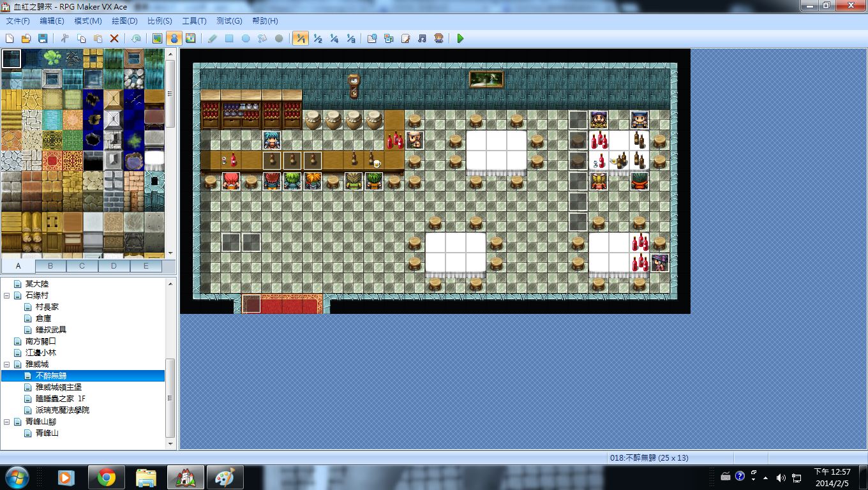The width and height of the screenshot is (868, 490).
Task: Select the 南方關口 map
Action: tap(41, 341)
